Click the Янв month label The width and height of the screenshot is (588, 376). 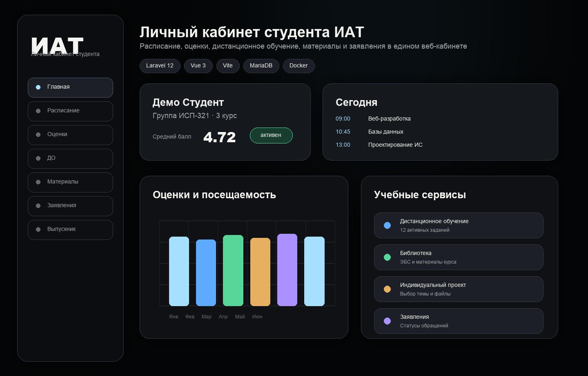[x=174, y=317]
